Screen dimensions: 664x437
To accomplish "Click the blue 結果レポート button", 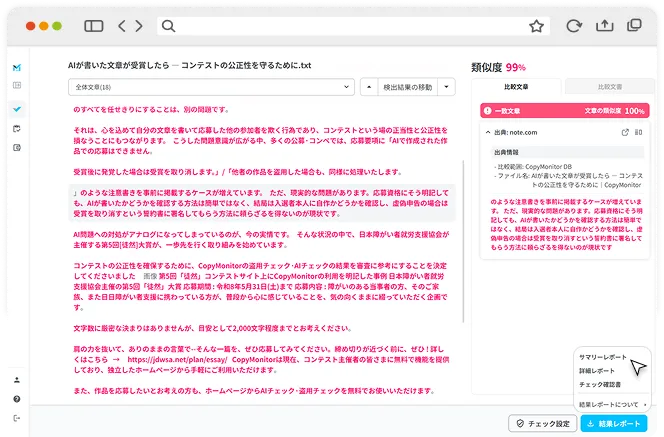I will (x=614, y=423).
